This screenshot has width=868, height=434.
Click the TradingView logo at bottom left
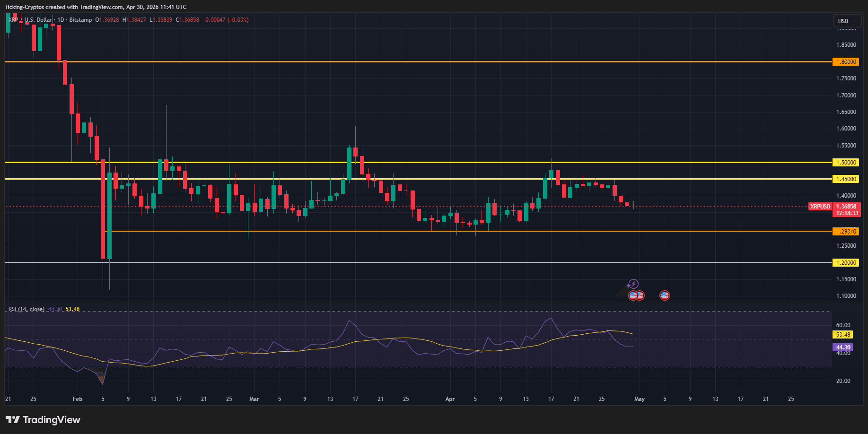point(43,420)
